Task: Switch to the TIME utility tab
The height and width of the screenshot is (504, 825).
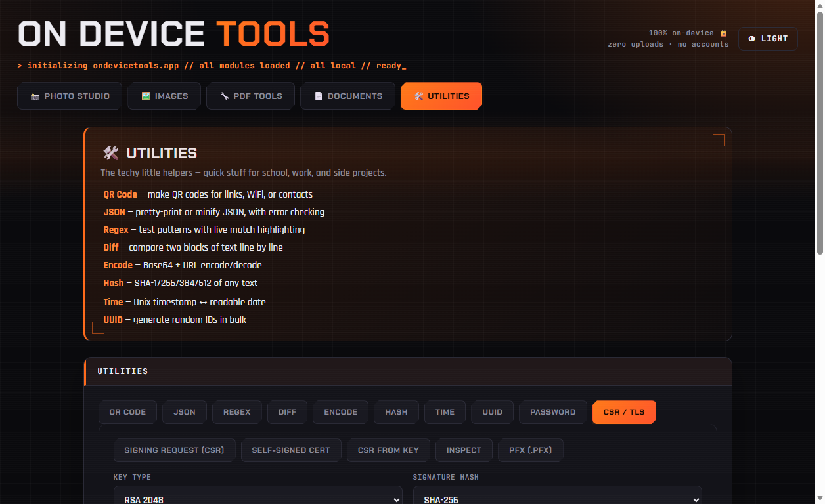Action: [445, 412]
